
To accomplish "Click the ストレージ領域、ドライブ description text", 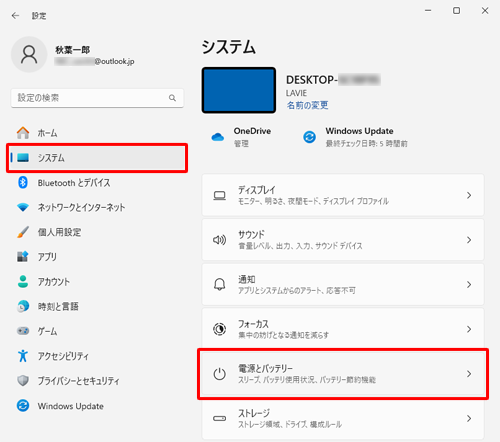I will click(x=290, y=424).
